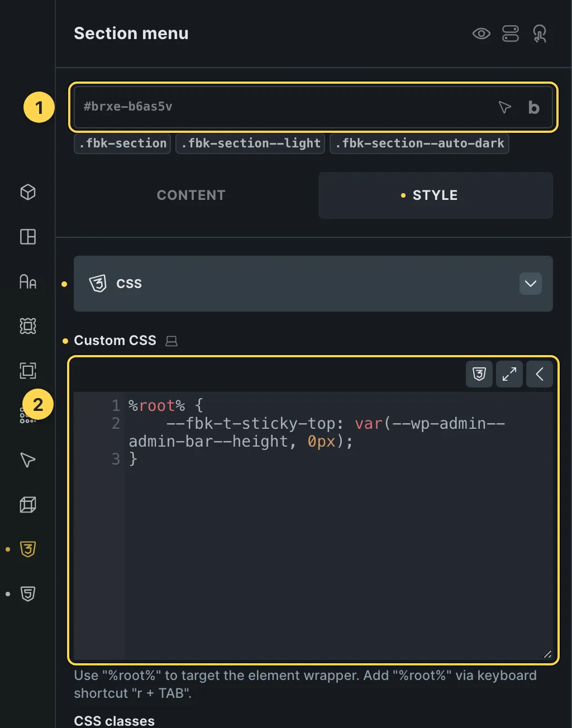The width and height of the screenshot is (572, 728).
Task: Click the element ID field #brxe-b6as5v
Action: [313, 107]
